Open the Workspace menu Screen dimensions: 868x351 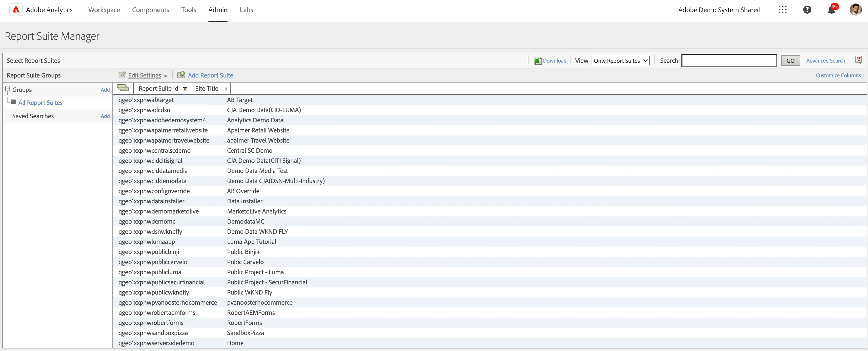tap(104, 10)
